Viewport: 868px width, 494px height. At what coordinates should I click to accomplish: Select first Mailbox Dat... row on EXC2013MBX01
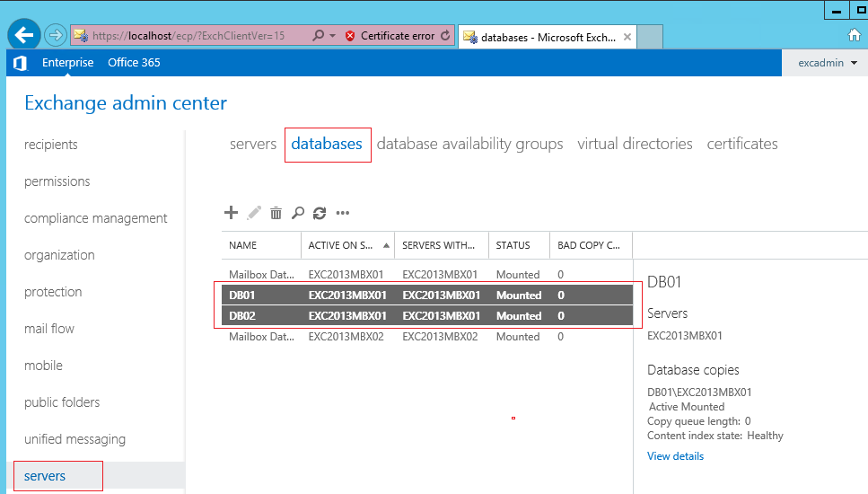(426, 275)
